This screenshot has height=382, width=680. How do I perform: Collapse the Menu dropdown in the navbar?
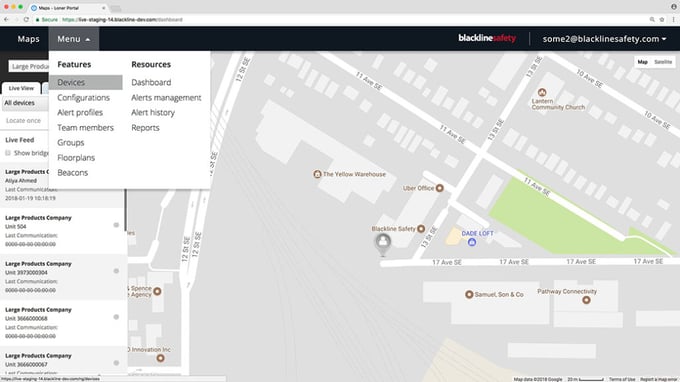[74, 39]
